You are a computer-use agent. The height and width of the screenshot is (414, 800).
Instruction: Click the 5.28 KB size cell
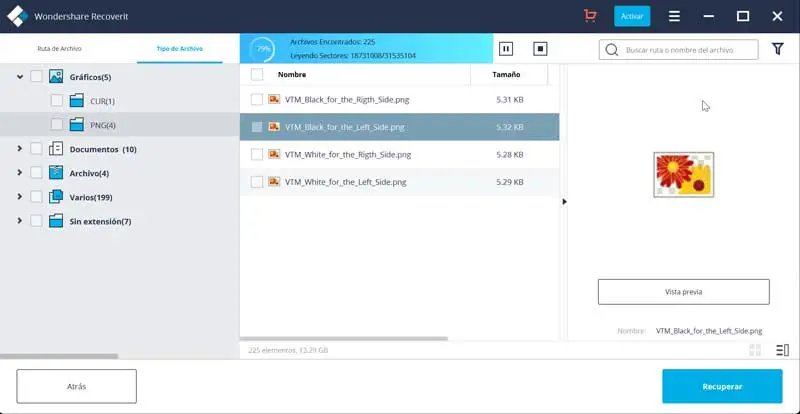point(510,154)
